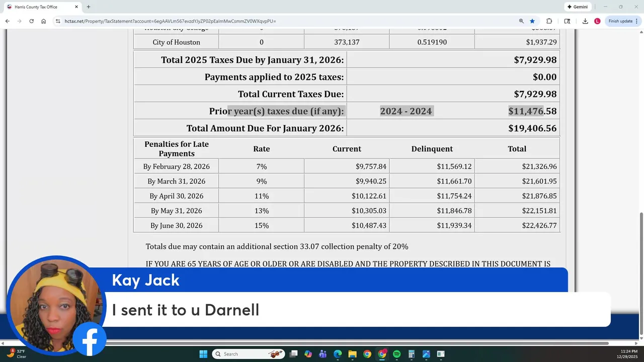The width and height of the screenshot is (644, 362).
Task: Click the $1,937.29 City of Houston tax
Action: click(541, 42)
